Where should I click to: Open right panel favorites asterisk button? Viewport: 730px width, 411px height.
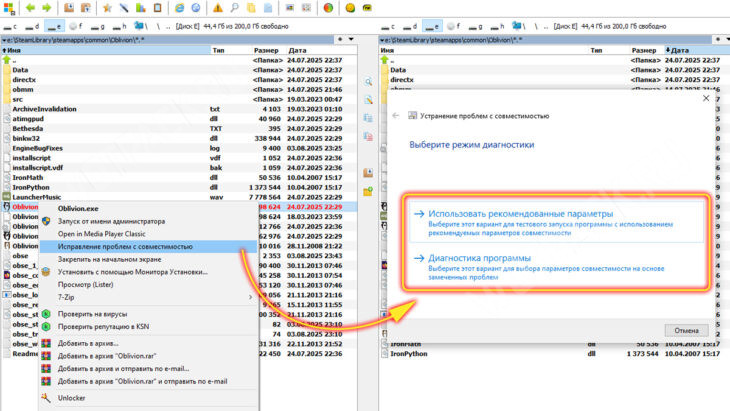(718, 40)
